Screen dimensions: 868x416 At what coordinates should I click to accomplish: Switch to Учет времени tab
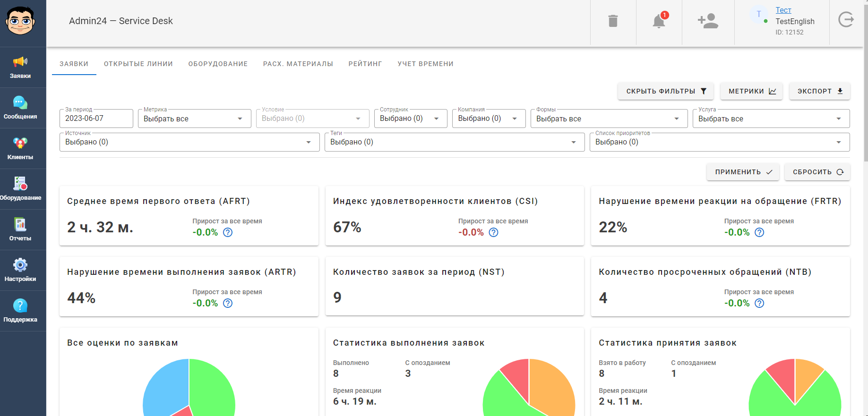pyautogui.click(x=426, y=64)
